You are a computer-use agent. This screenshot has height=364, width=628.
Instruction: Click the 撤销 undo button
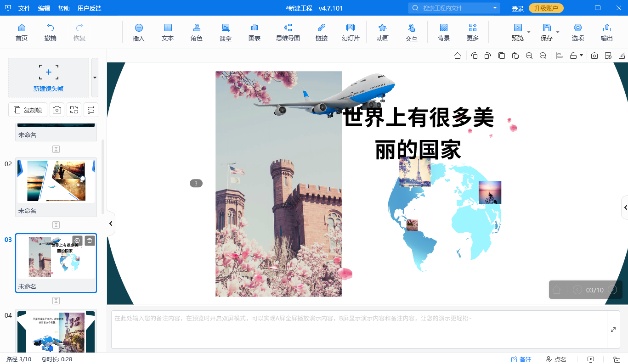[51, 33]
